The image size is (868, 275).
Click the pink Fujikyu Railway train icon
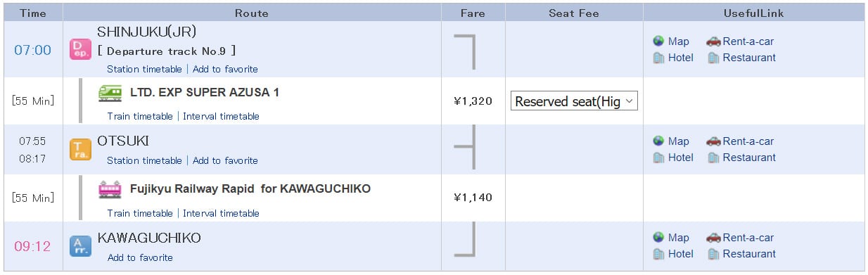[110, 189]
